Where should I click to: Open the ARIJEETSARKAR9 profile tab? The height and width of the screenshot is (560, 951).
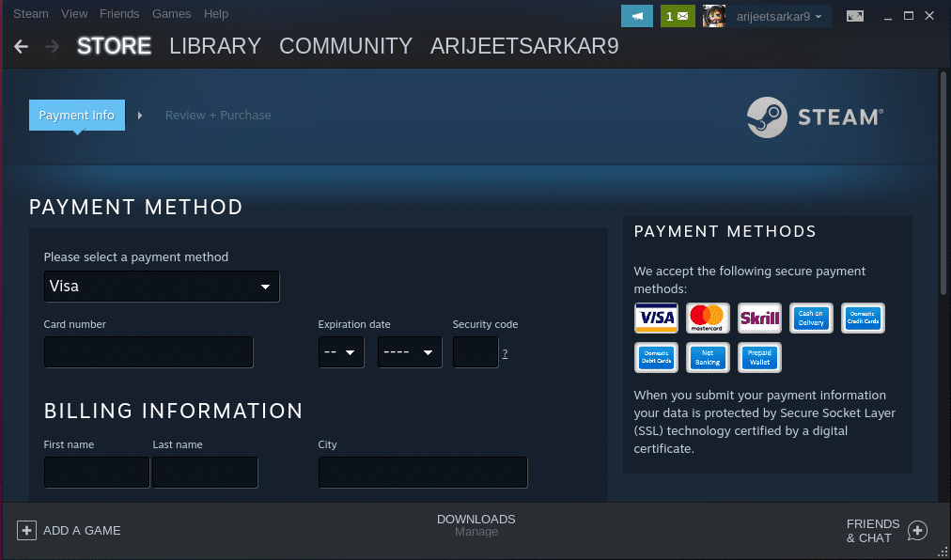(524, 47)
